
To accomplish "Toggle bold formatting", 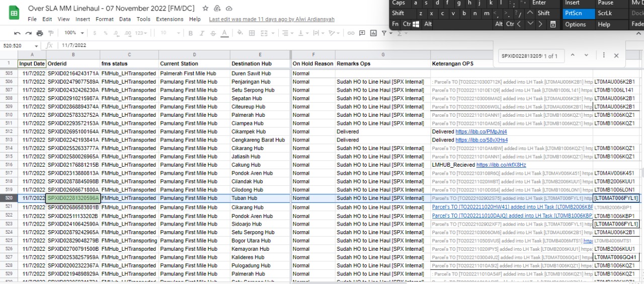I will coord(191,33).
